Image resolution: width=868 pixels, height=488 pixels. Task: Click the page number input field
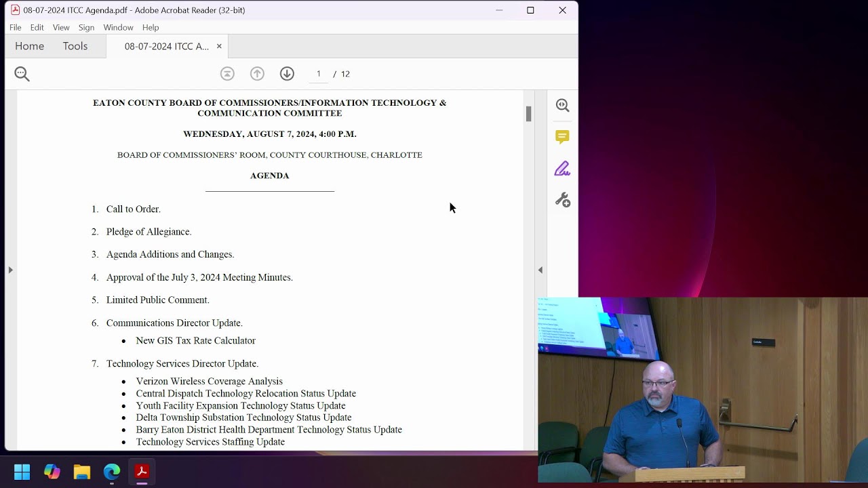tap(318, 74)
